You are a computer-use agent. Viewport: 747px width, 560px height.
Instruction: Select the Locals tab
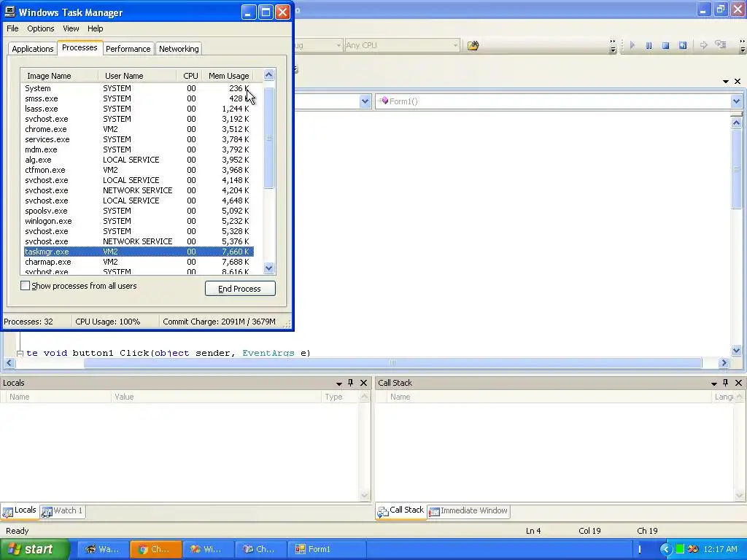(x=20, y=510)
